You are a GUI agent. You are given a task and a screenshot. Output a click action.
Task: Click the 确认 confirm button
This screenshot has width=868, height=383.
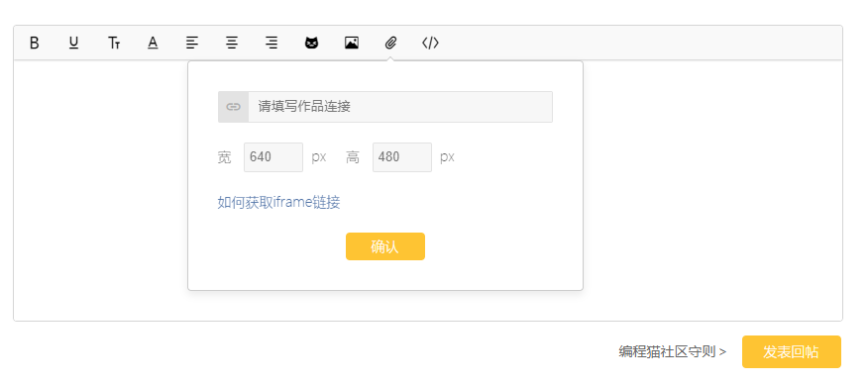click(385, 246)
